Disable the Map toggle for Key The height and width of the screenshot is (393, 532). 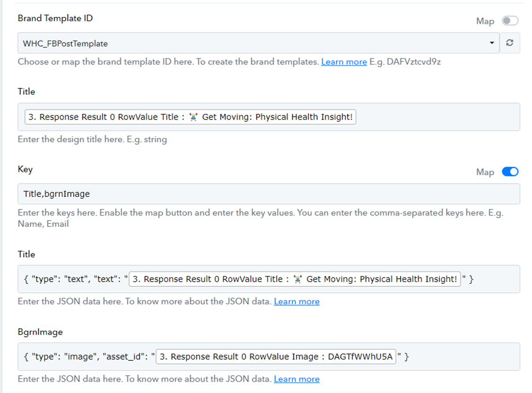pyautogui.click(x=510, y=172)
